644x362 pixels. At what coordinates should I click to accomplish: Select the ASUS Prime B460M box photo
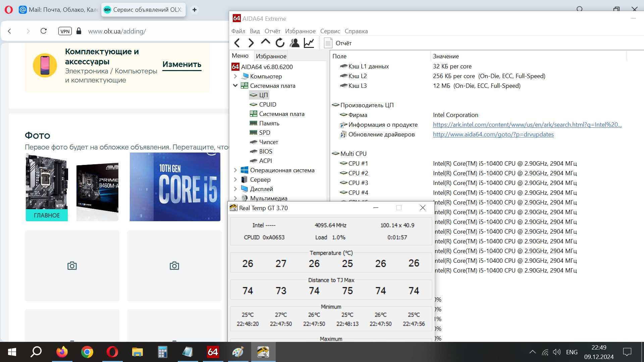(97, 192)
